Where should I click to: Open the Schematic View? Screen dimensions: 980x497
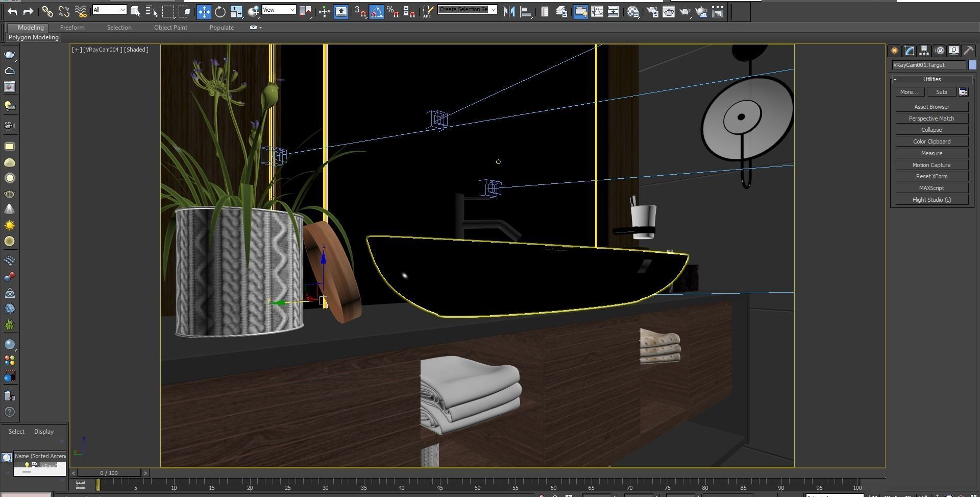click(614, 11)
